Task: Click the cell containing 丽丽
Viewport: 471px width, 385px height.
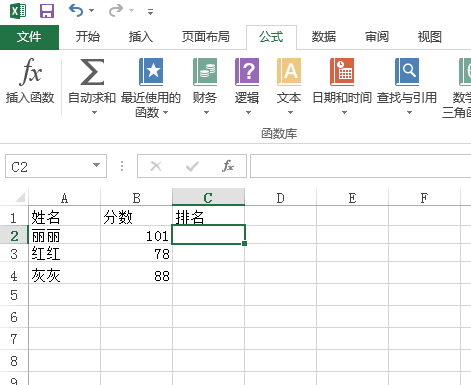Action: [x=64, y=236]
